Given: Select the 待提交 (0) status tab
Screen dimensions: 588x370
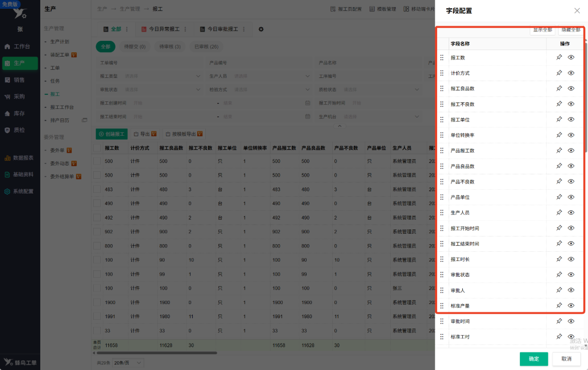Looking at the screenshot, I should click(134, 46).
